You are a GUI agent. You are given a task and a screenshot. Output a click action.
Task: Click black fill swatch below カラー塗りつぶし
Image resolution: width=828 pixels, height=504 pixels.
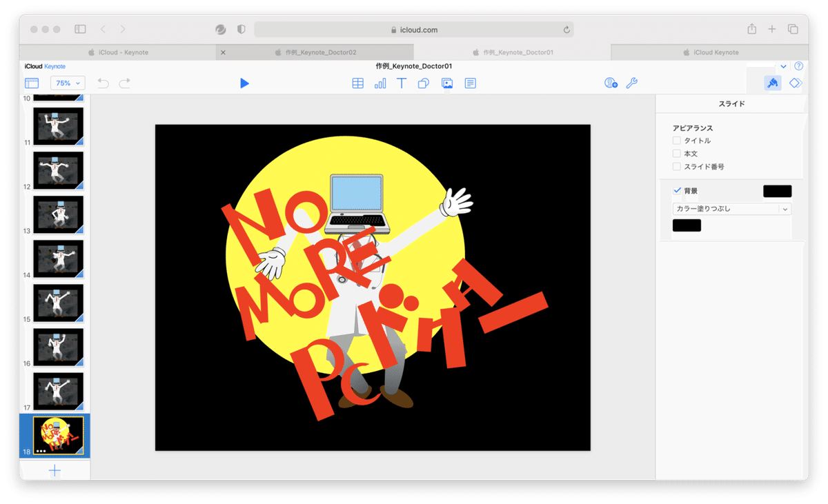point(687,225)
